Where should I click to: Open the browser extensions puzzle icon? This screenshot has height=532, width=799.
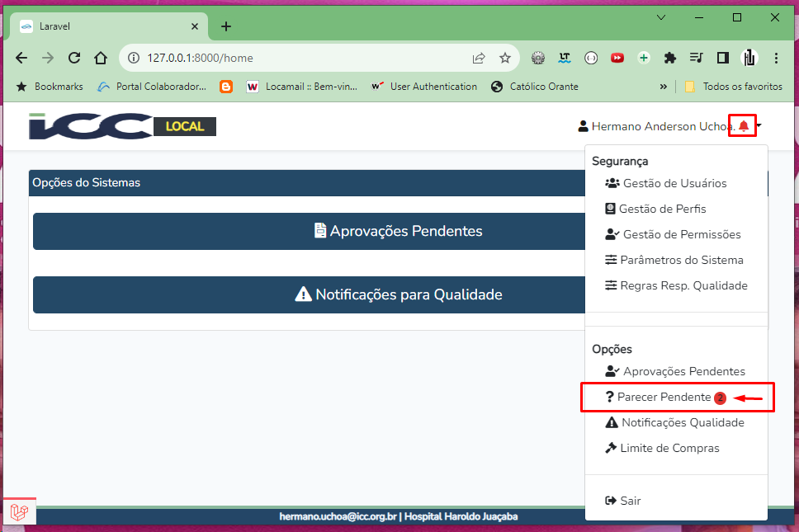670,58
